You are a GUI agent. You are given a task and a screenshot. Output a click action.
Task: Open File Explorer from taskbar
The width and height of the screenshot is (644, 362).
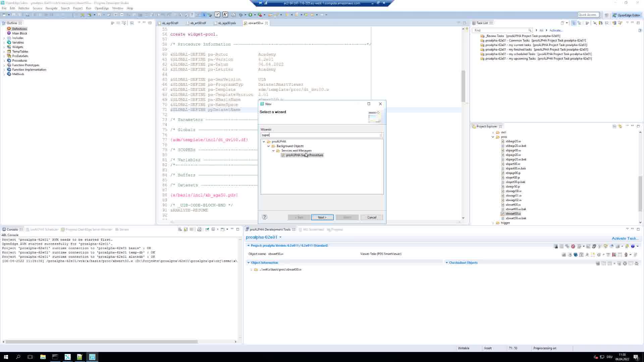[43, 357]
